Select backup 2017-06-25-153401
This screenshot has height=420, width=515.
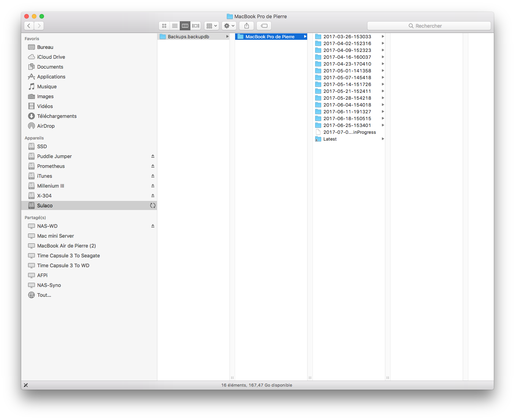tap(349, 125)
